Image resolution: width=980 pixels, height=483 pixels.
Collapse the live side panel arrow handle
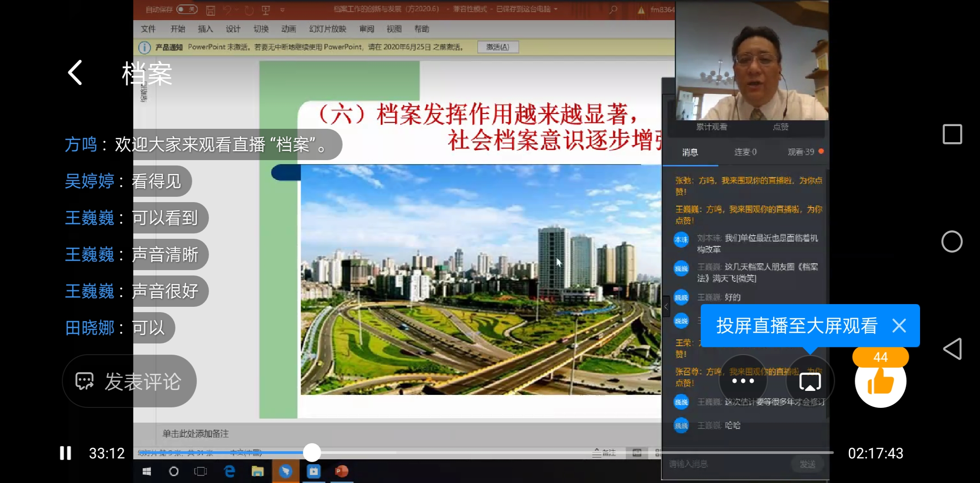pyautogui.click(x=666, y=307)
